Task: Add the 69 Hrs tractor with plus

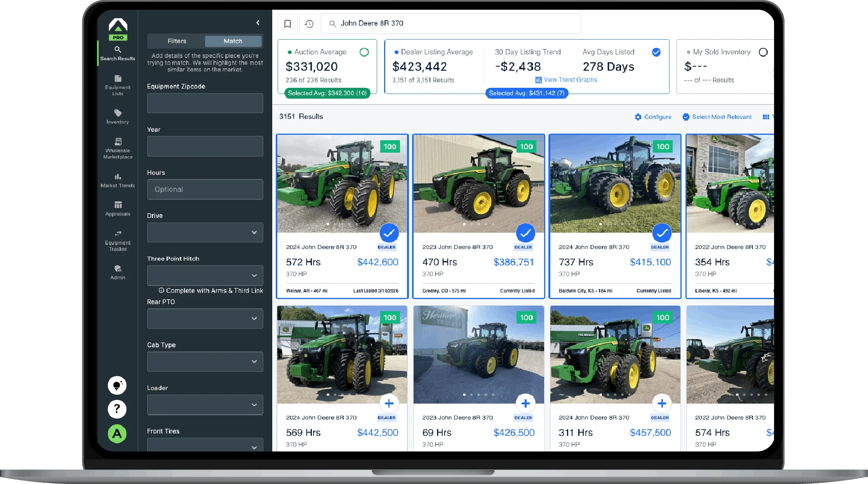Action: click(x=525, y=404)
